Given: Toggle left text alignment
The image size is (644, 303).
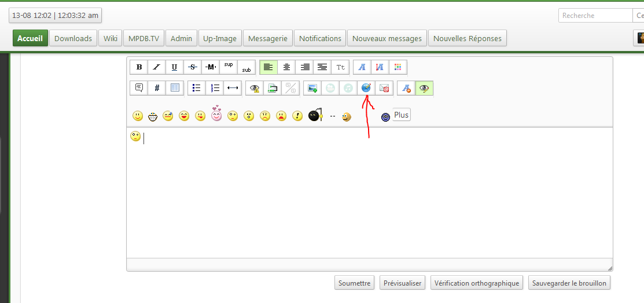Looking at the screenshot, I should tap(268, 67).
